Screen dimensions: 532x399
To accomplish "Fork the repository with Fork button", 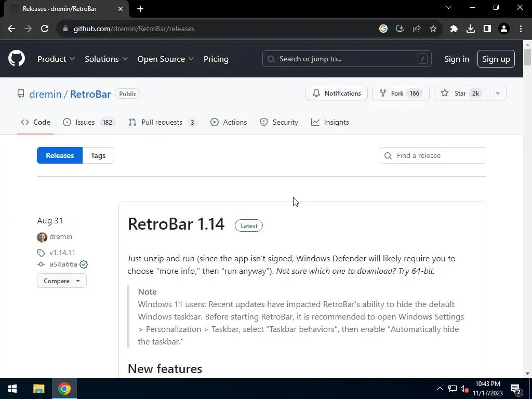I will (401, 94).
